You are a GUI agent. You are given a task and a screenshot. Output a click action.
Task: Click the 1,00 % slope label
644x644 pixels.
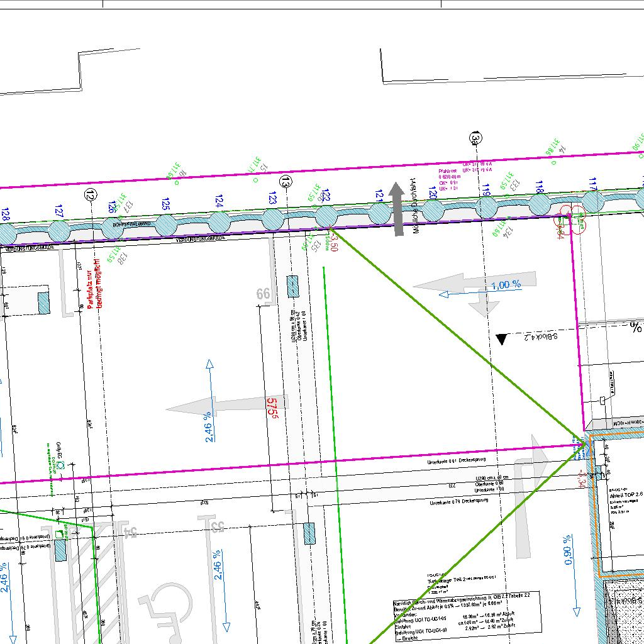[x=506, y=285]
